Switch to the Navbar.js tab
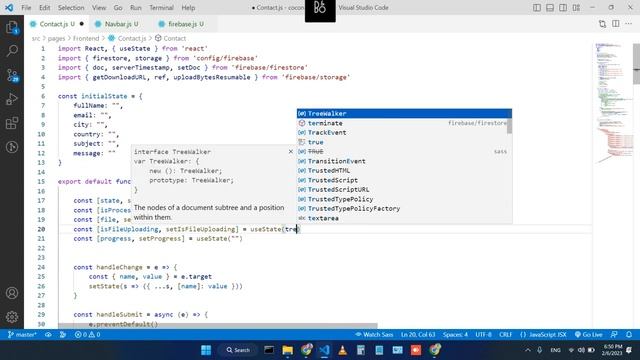The height and width of the screenshot is (360, 640). coord(121,24)
